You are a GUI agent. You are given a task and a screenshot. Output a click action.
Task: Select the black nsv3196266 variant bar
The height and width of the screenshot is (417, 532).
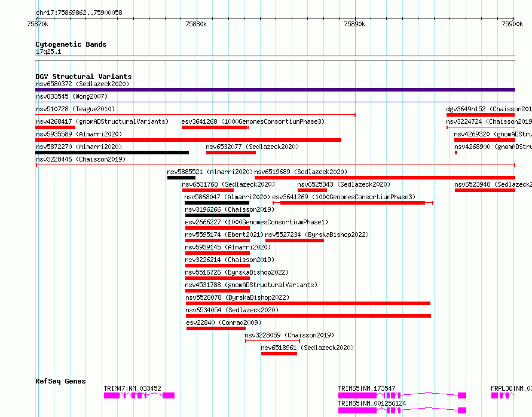tap(218, 215)
